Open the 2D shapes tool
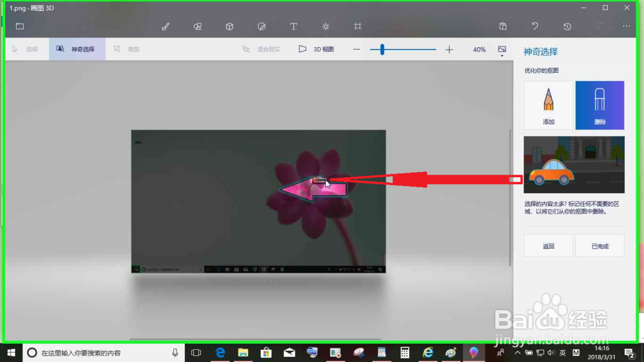This screenshot has height=362, width=644. click(198, 26)
